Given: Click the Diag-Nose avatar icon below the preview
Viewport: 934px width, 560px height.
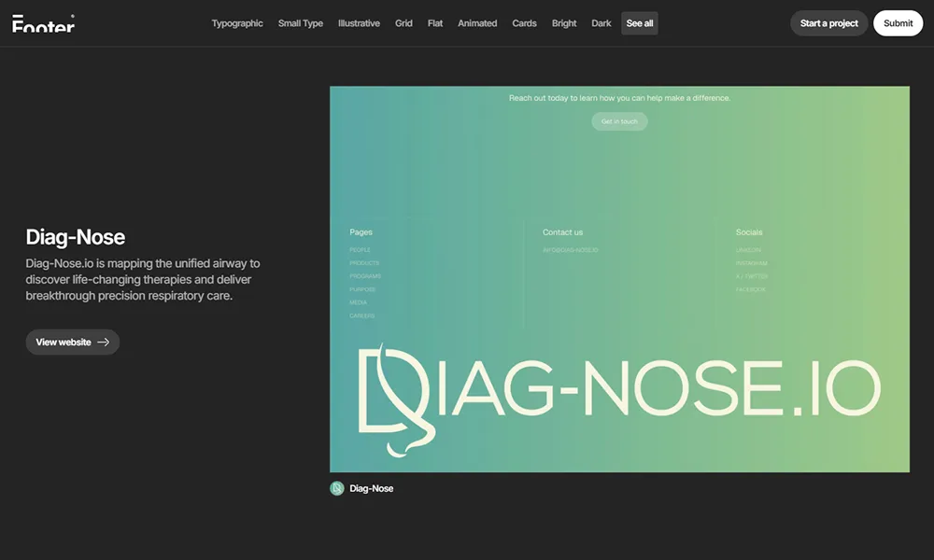Looking at the screenshot, I should point(337,488).
